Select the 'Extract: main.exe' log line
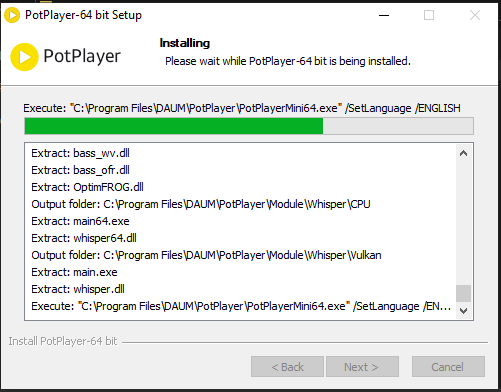501x392 pixels. coord(74,272)
